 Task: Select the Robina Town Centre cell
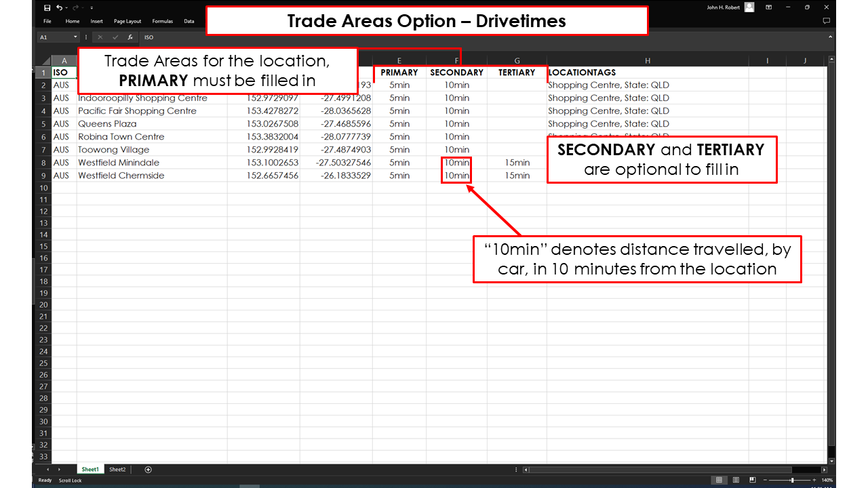point(152,137)
